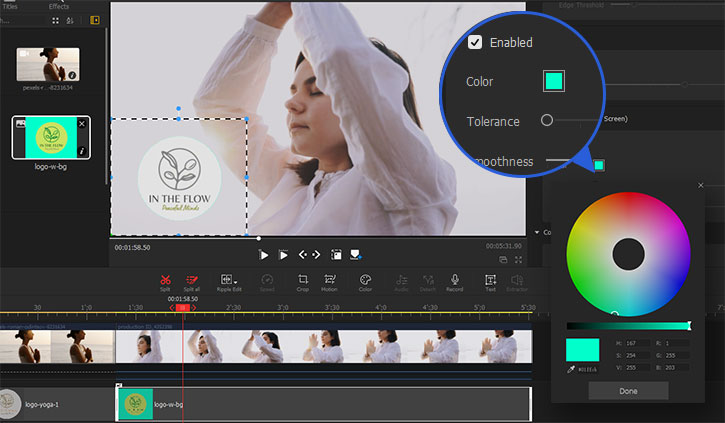Open the Motion tool

329,280
